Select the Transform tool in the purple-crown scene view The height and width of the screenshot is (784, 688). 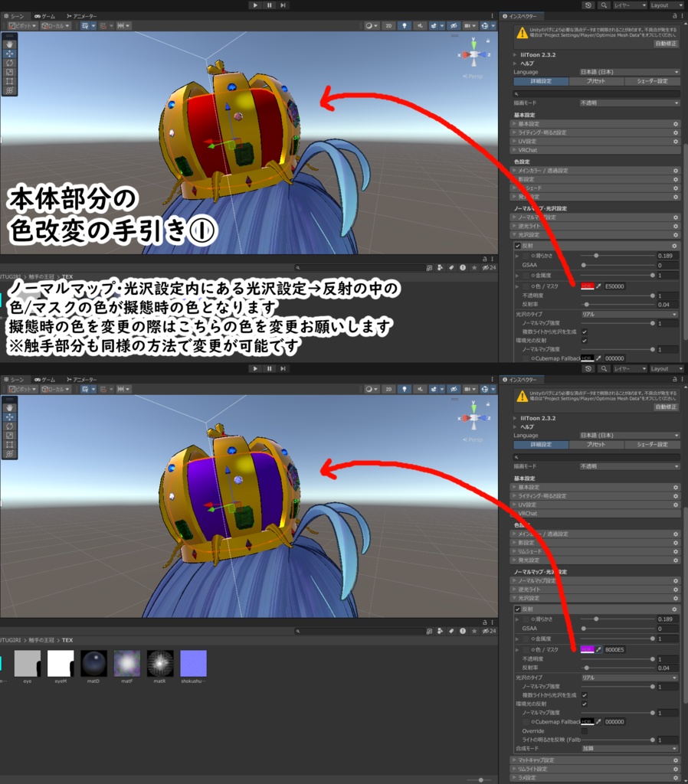tap(9, 454)
